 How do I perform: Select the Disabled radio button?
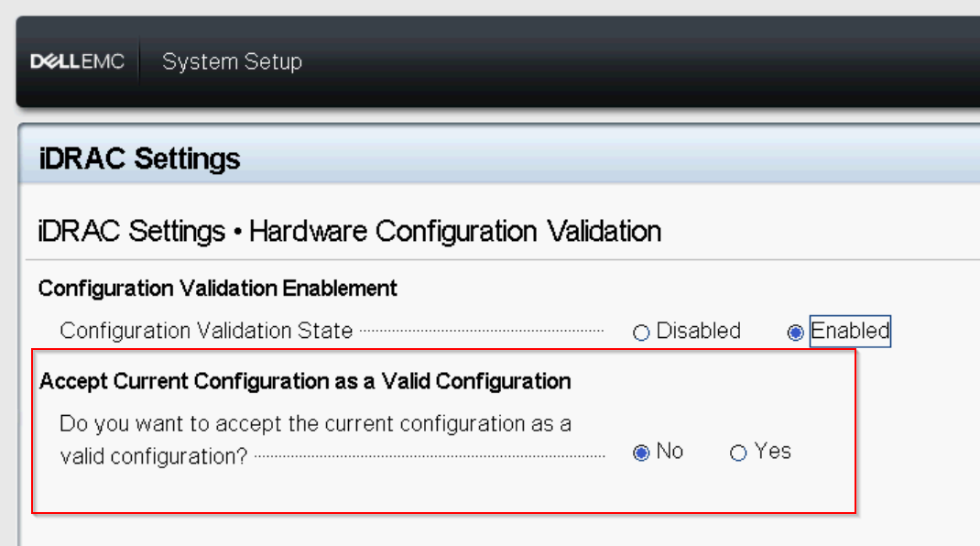pyautogui.click(x=641, y=333)
